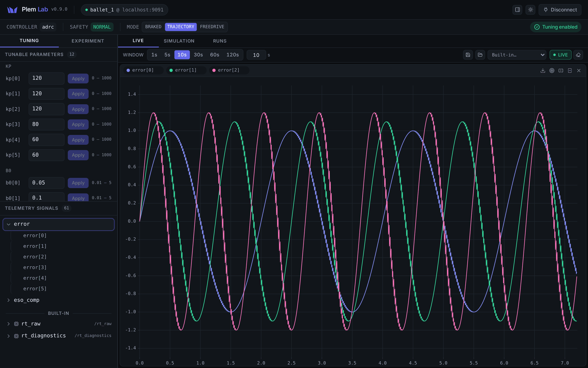Image resolution: width=588 pixels, height=368 pixels.
Task: Select error[2] telemetry signal
Action: pyautogui.click(x=35, y=257)
